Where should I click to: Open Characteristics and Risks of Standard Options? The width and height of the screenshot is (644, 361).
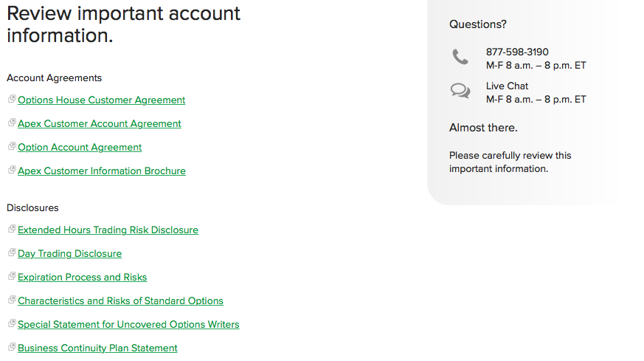point(120,301)
